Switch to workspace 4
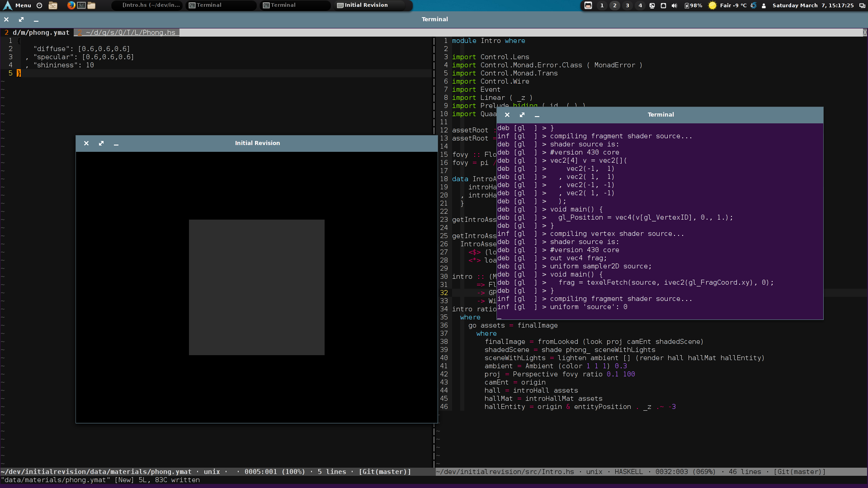 640,5
